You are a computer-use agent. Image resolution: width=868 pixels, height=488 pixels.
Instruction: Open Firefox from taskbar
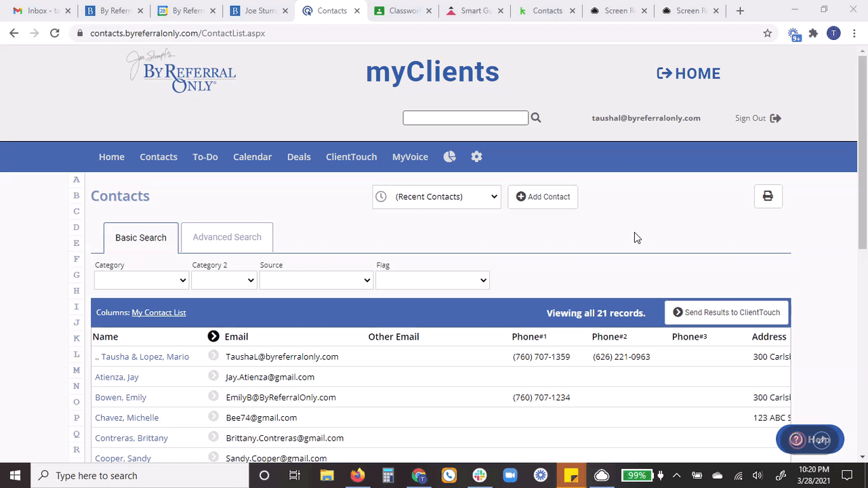pos(358,475)
